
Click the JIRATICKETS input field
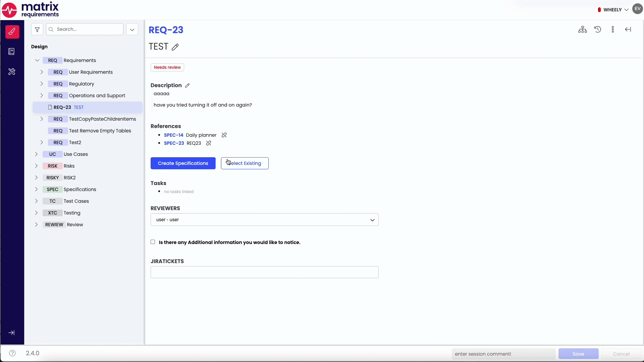pyautogui.click(x=265, y=272)
